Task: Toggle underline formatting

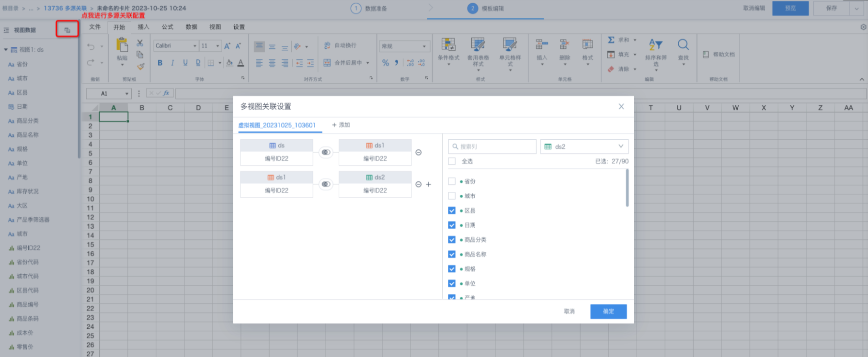Action: [x=185, y=63]
